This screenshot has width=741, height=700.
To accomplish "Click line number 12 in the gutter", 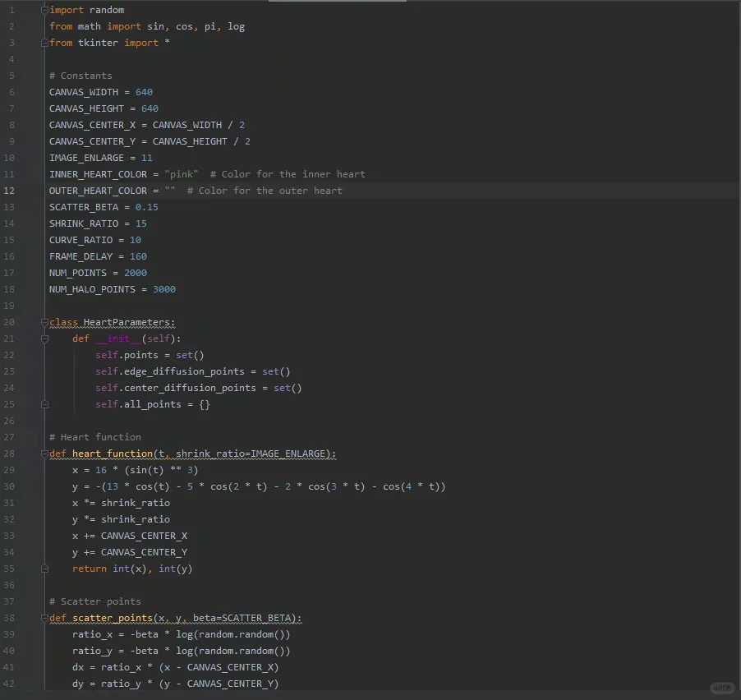I will 9,191.
